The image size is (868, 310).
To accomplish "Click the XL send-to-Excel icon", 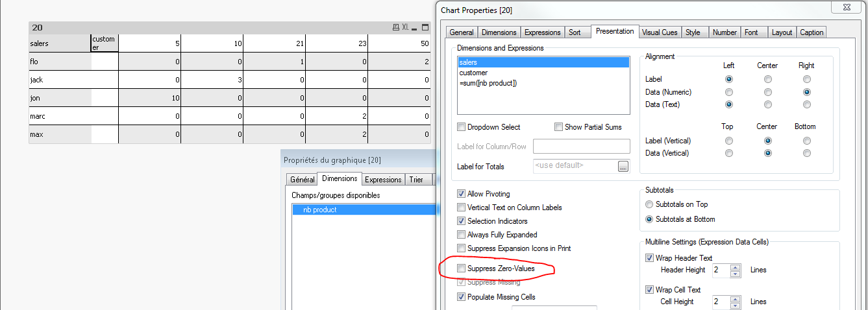I will click(405, 28).
